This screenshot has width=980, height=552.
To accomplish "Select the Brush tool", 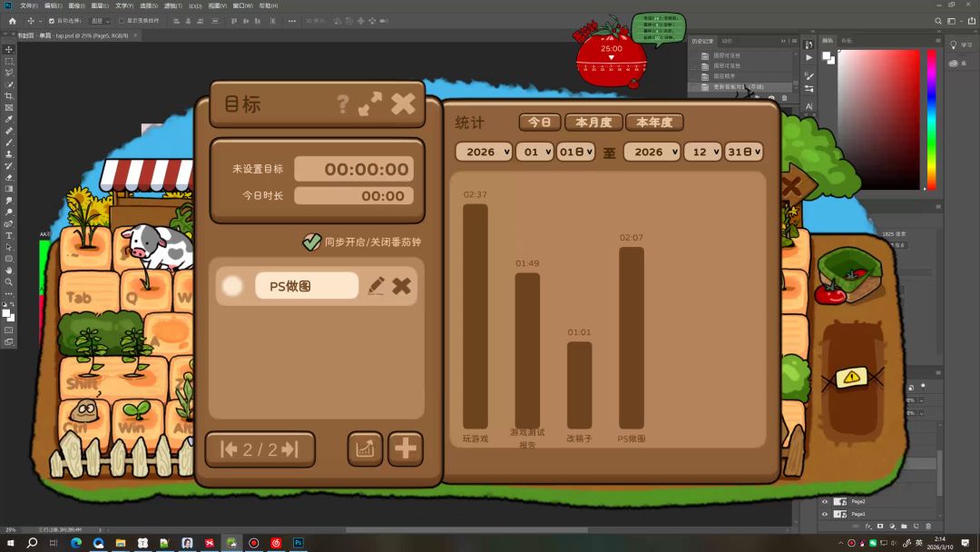I will point(9,142).
